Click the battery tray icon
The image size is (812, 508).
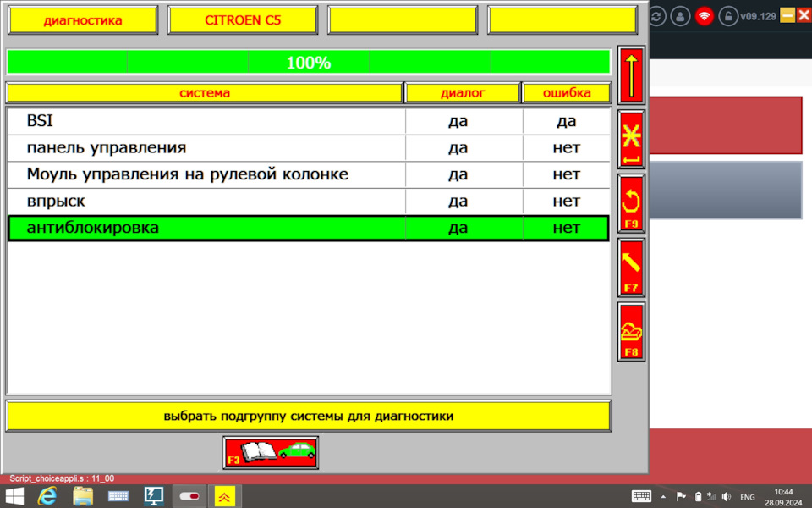(x=698, y=497)
